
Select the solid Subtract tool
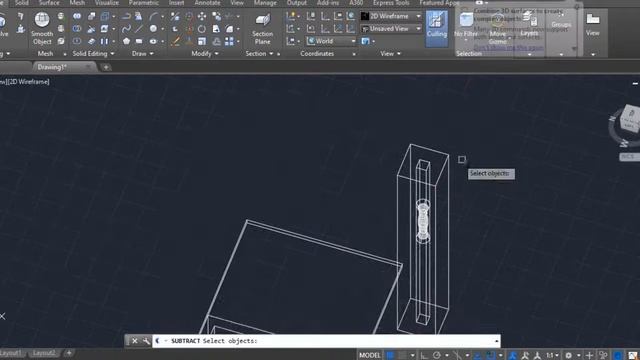click(x=77, y=29)
